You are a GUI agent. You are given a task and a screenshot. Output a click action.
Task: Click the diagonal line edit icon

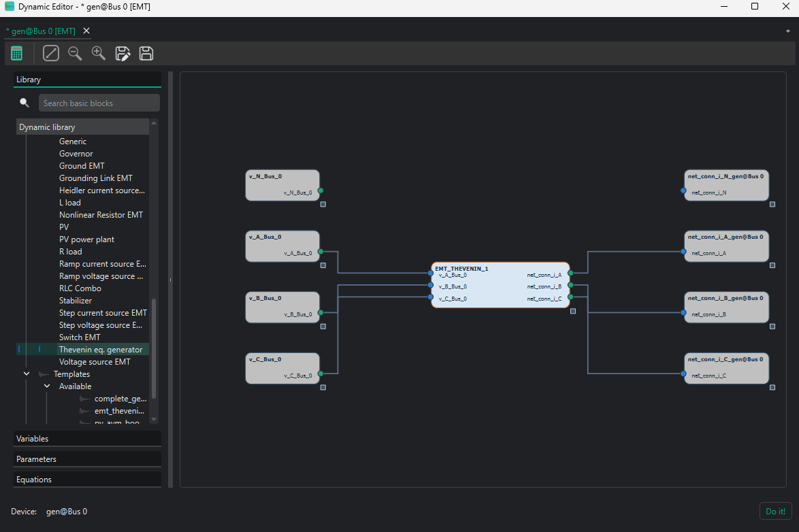pos(51,53)
